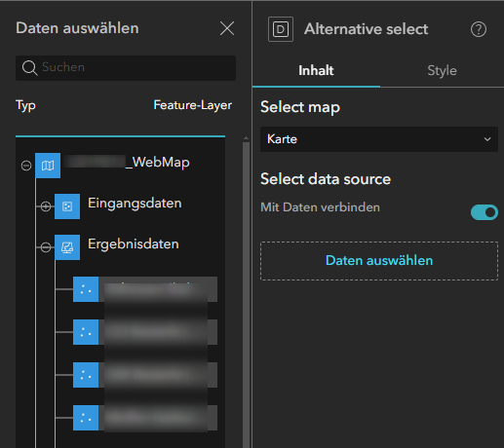Click the WebMap map icon

48,166
